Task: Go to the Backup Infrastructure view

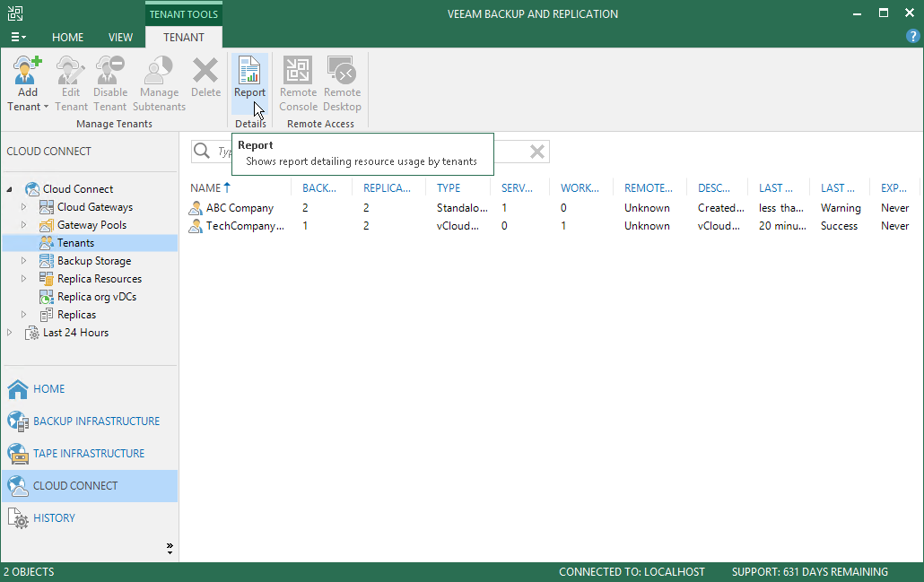Action: tap(91, 421)
